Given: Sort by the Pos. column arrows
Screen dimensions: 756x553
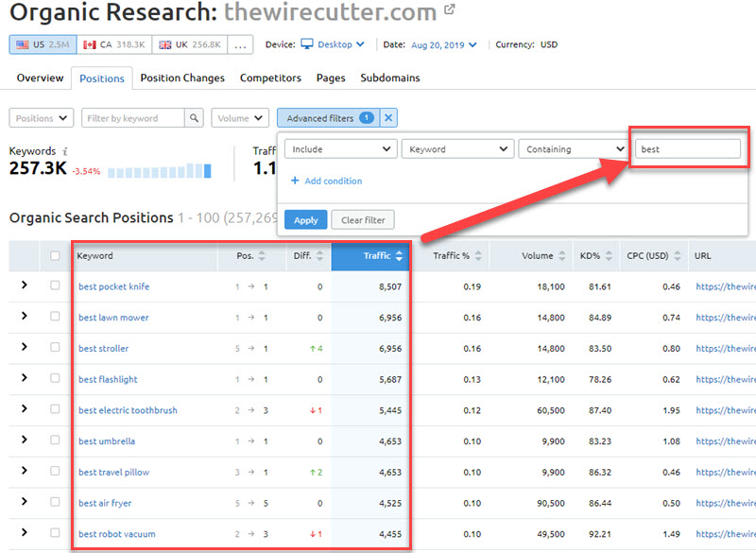Looking at the screenshot, I should point(262,256).
